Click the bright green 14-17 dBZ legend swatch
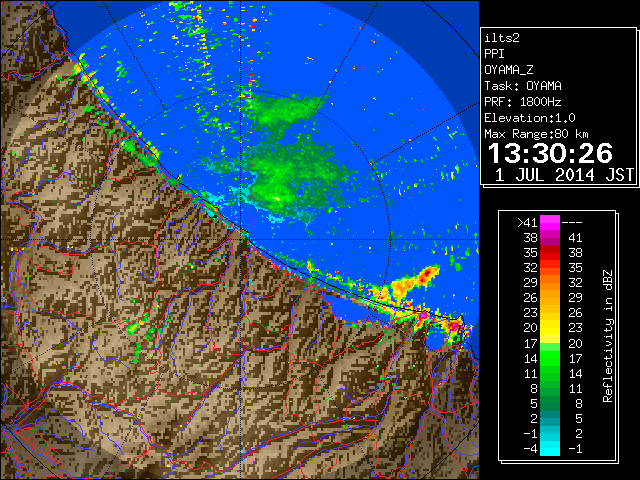Viewport: 640px width, 480px height. click(x=550, y=358)
